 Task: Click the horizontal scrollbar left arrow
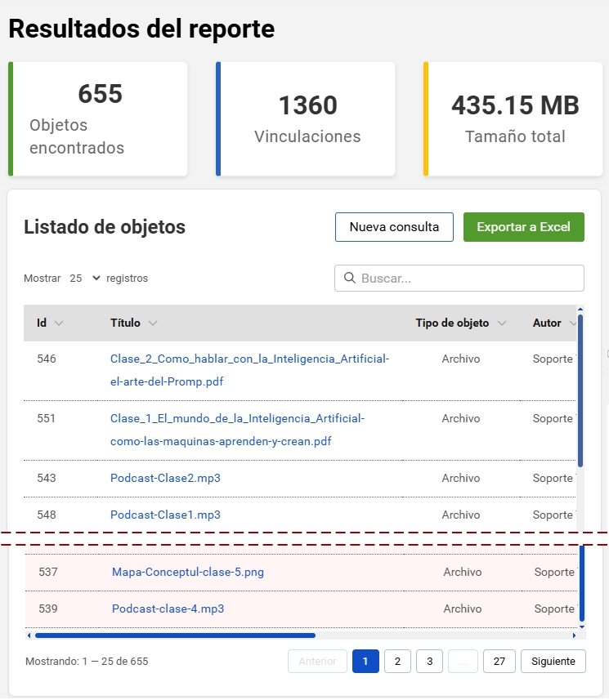coord(29,635)
